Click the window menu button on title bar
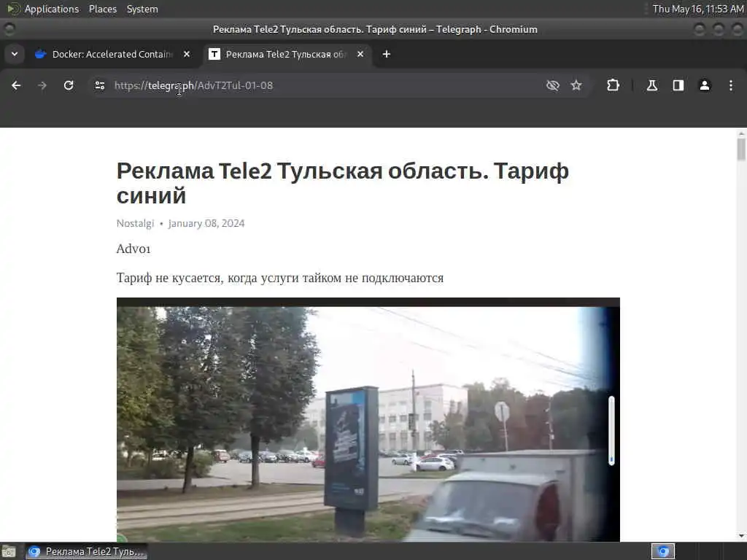The height and width of the screenshot is (560, 747). pyautogui.click(x=9, y=29)
